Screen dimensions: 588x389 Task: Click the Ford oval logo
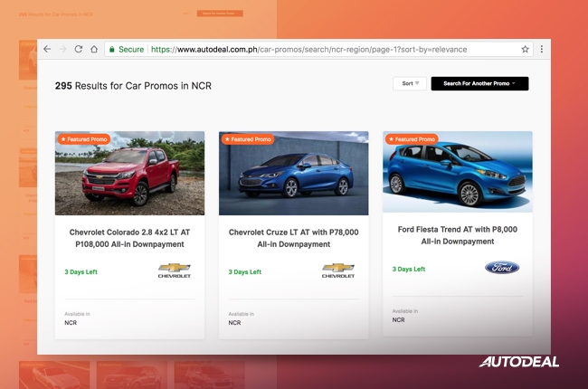tap(502, 268)
